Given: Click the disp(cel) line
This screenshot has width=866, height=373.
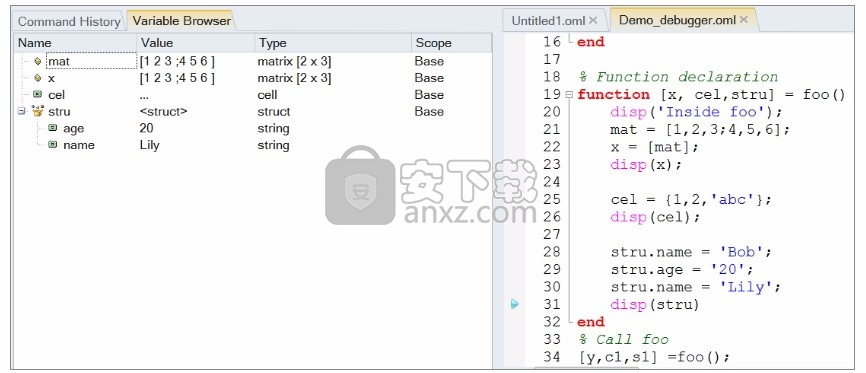Looking at the screenshot, I should pos(655,217).
